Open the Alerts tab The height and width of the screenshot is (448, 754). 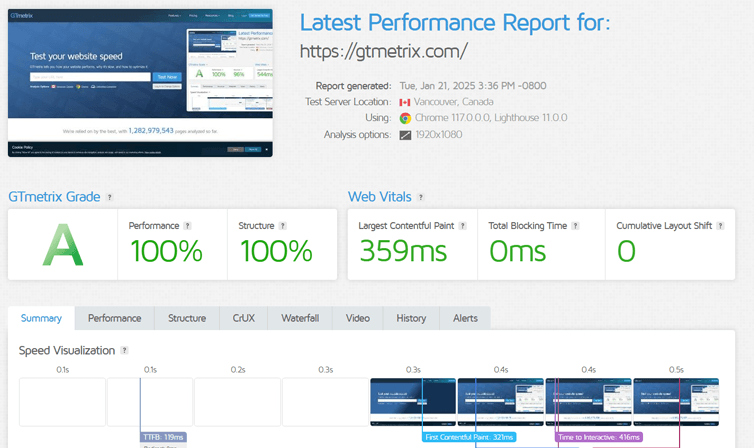(465, 318)
